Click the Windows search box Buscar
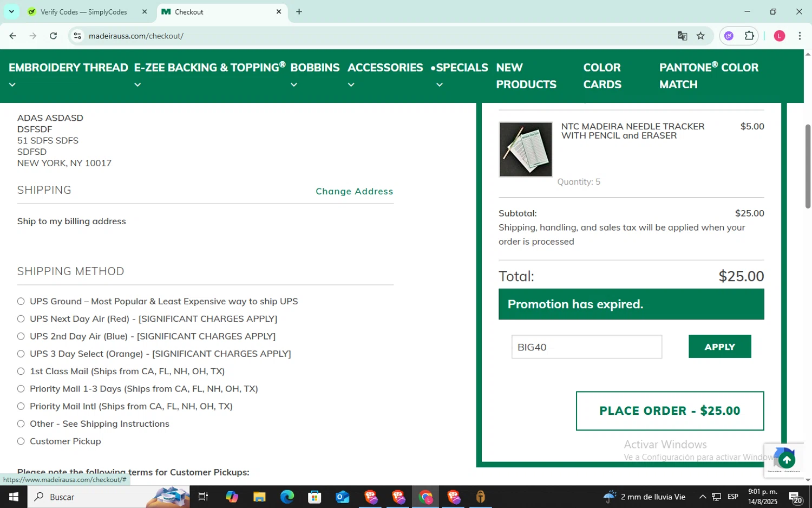This screenshot has width=812, height=508. point(108,497)
